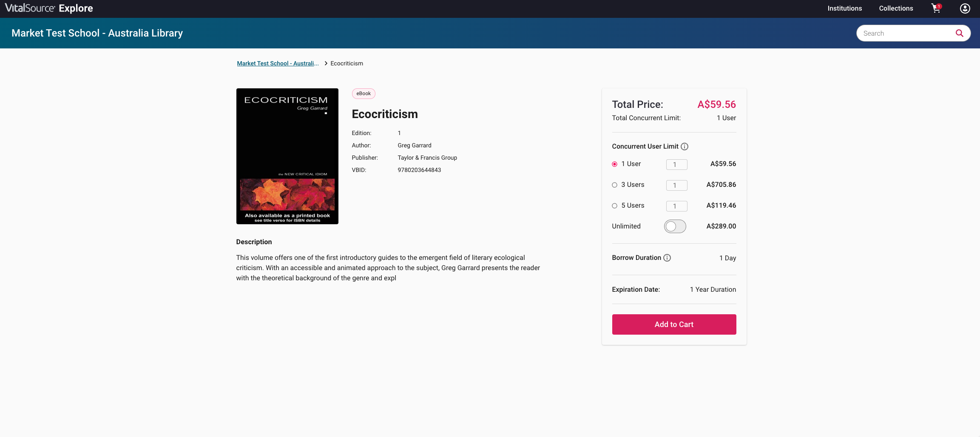Click the author name Greg Garrard

pyautogui.click(x=415, y=145)
